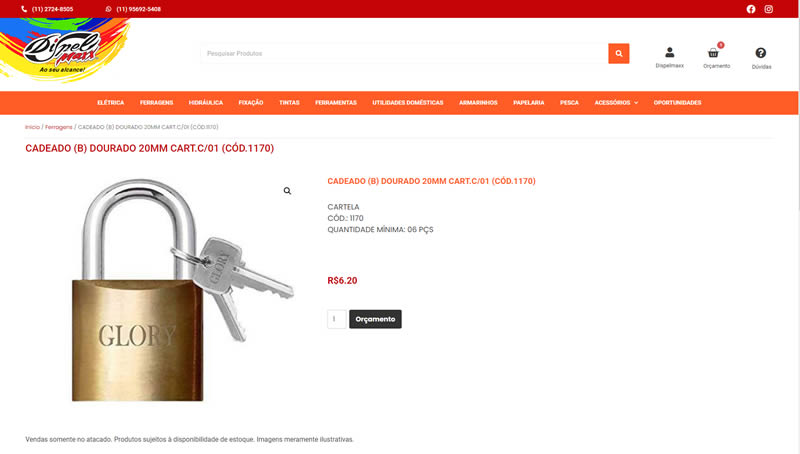Open the Orçamento basket icon
The image size is (800, 454).
tap(713, 53)
